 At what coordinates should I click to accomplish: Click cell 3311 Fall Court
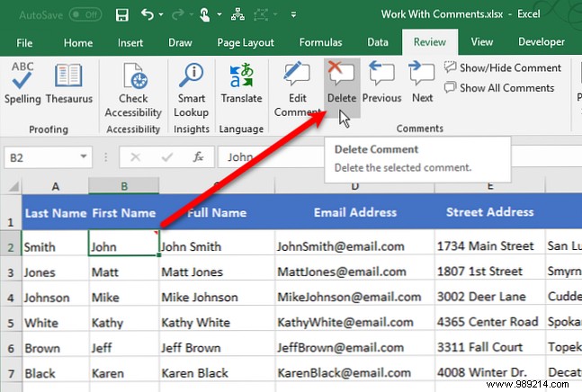point(489,343)
